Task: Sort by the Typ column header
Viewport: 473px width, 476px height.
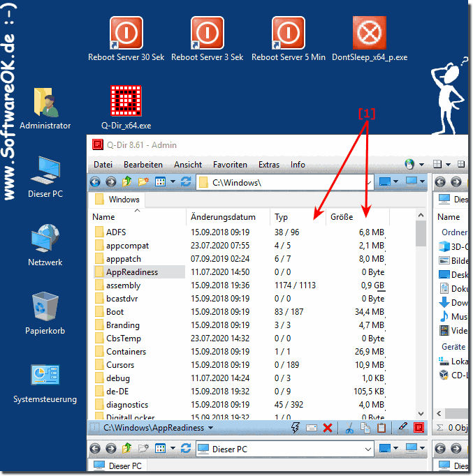Action: click(298, 217)
